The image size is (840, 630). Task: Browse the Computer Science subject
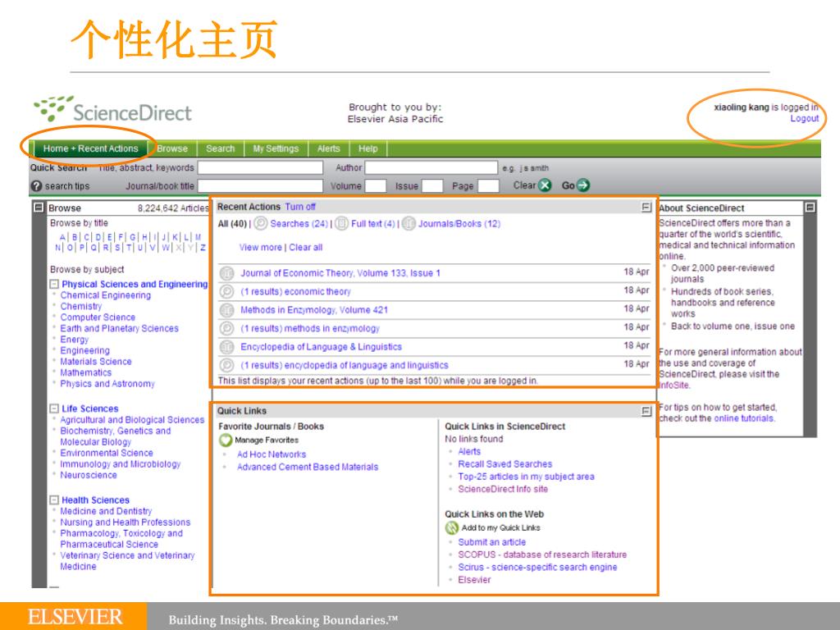(98, 317)
